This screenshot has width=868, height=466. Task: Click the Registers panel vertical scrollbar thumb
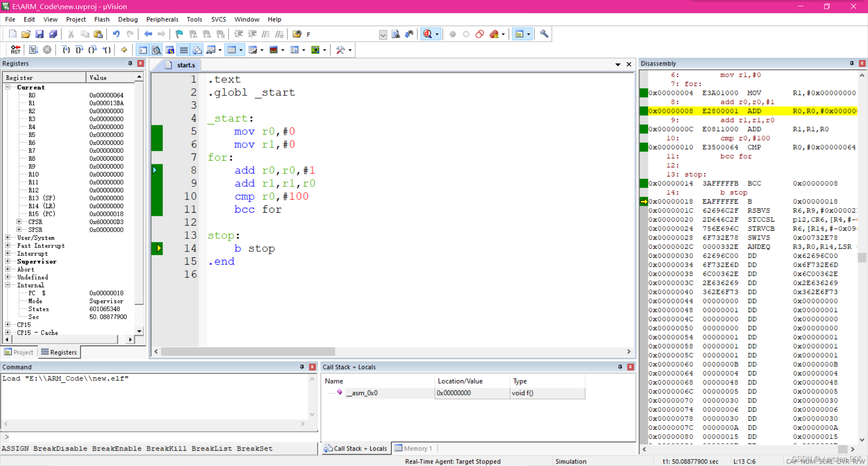(x=139, y=194)
